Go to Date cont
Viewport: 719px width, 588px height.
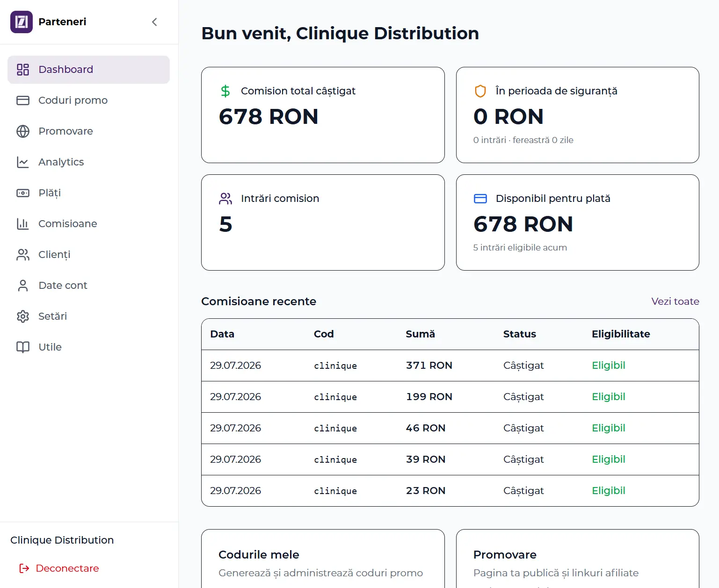pos(88,286)
